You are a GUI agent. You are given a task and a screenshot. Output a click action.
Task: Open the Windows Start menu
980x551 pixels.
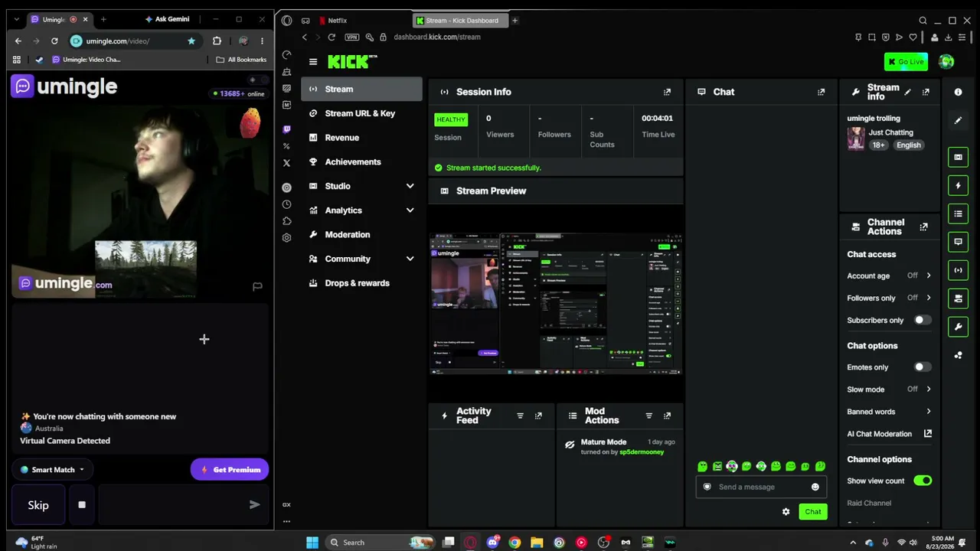(x=312, y=543)
